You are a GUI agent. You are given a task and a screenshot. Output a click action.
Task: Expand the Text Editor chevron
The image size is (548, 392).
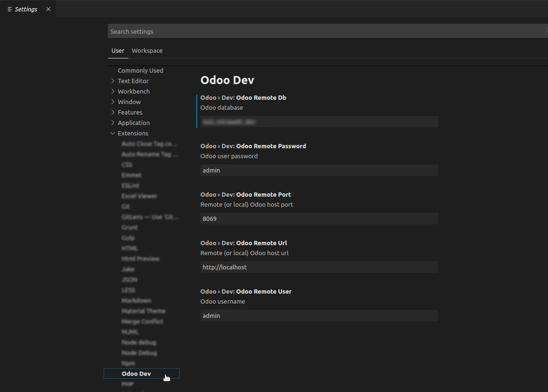click(x=113, y=81)
